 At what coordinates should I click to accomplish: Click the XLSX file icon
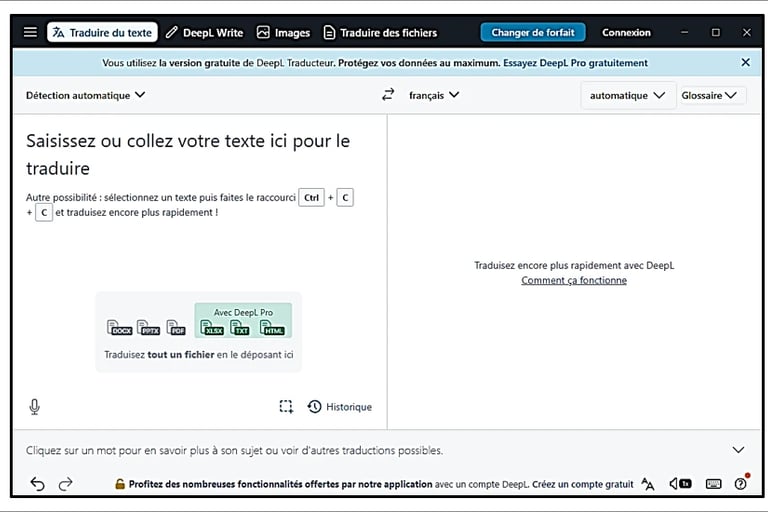point(212,327)
